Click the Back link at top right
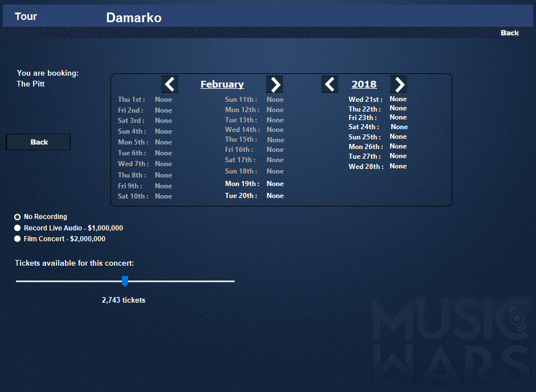 coord(509,32)
